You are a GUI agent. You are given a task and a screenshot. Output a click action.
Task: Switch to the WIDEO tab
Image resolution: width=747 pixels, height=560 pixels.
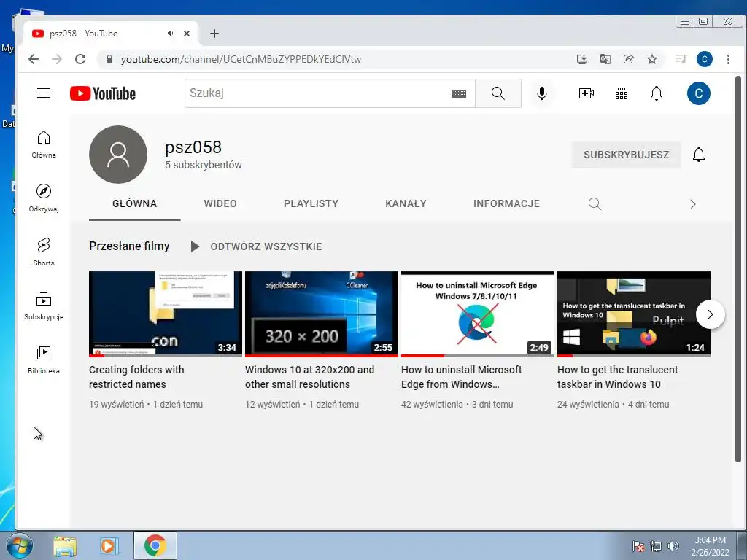tap(220, 204)
